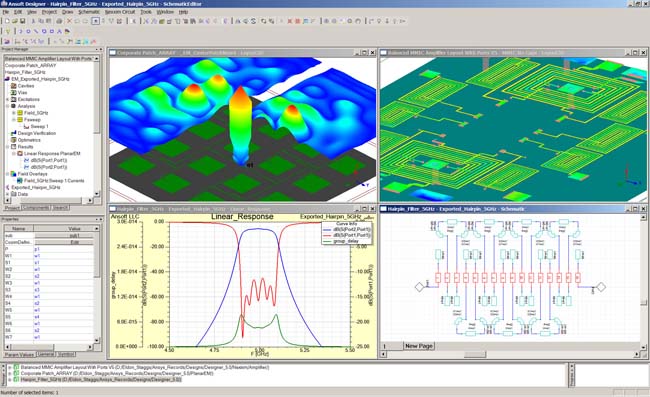Click the Print toolbar icon
This screenshot has width=650, height=397.
(59, 21)
